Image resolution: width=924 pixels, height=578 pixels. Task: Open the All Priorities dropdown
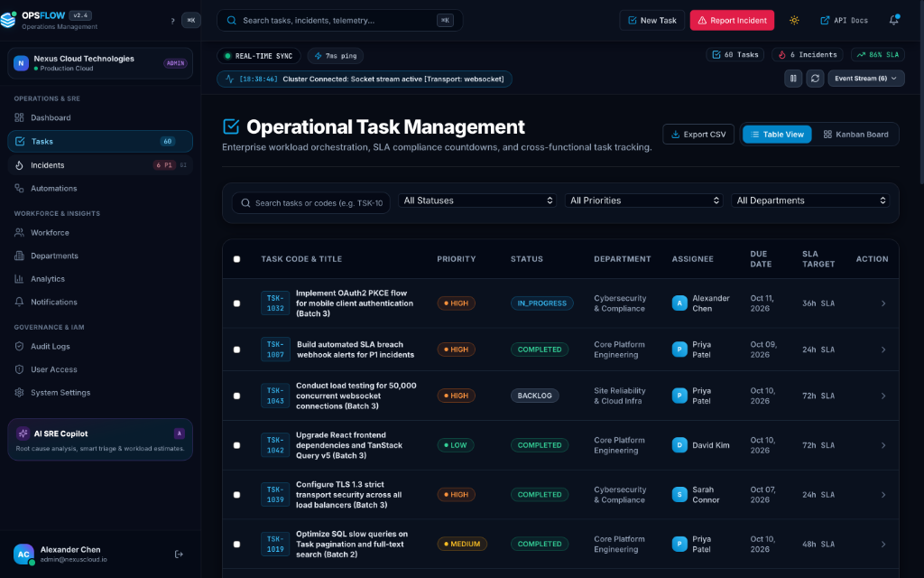tap(643, 200)
